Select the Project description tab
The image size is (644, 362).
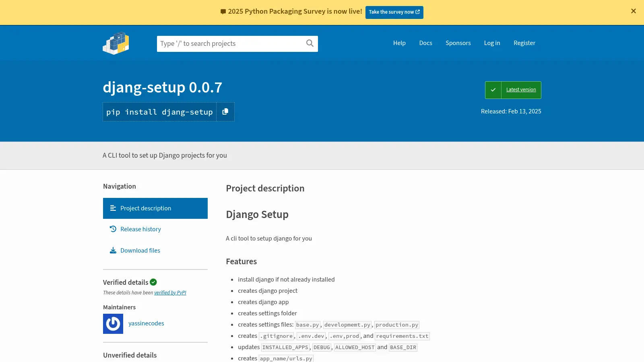[x=155, y=208]
